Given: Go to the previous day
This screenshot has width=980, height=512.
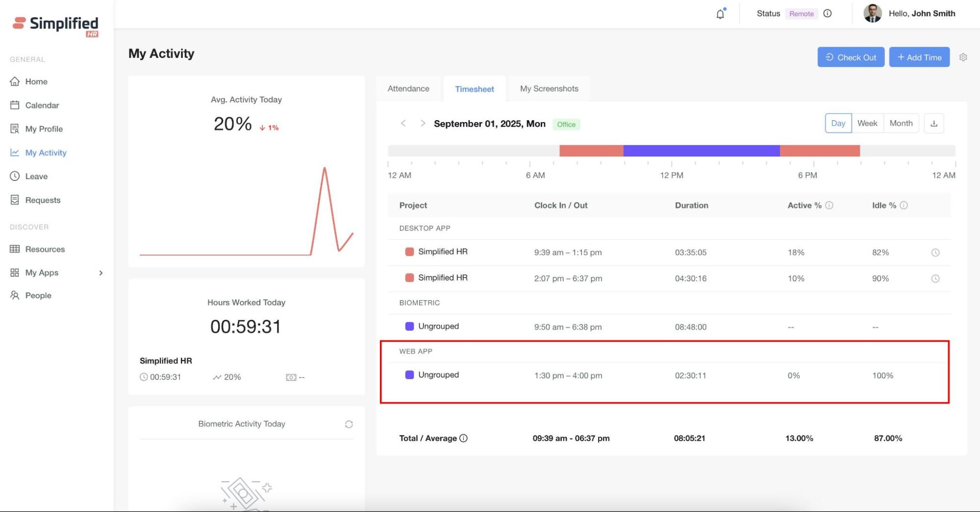Looking at the screenshot, I should click(x=403, y=124).
